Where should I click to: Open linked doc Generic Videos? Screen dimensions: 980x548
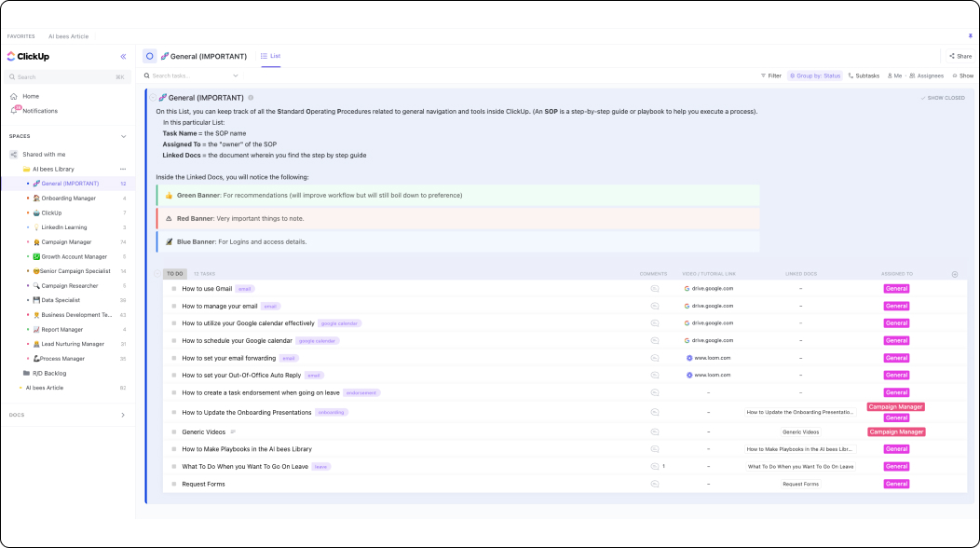800,432
